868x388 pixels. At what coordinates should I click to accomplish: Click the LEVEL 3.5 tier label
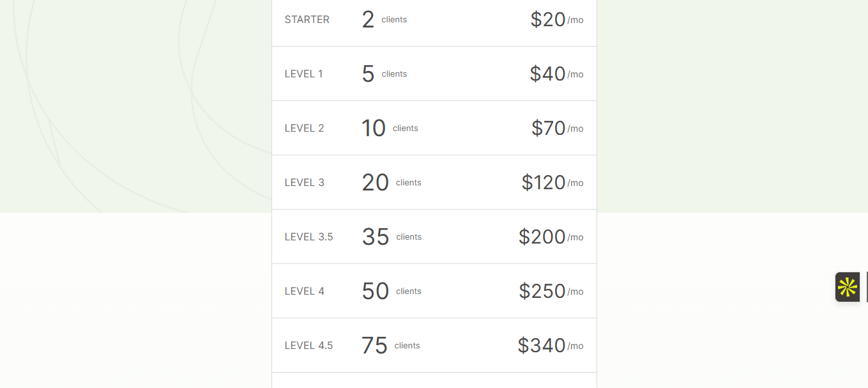[309, 237]
